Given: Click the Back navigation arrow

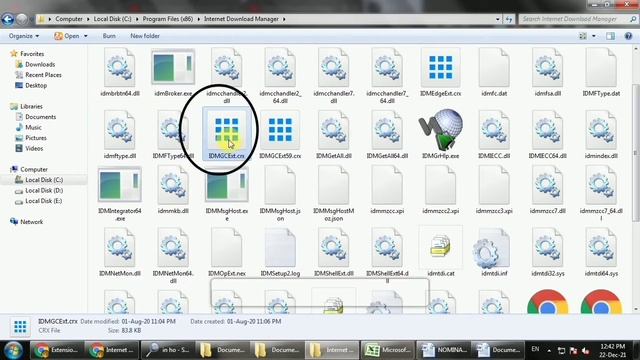Looking at the screenshot, I should click(8, 19).
